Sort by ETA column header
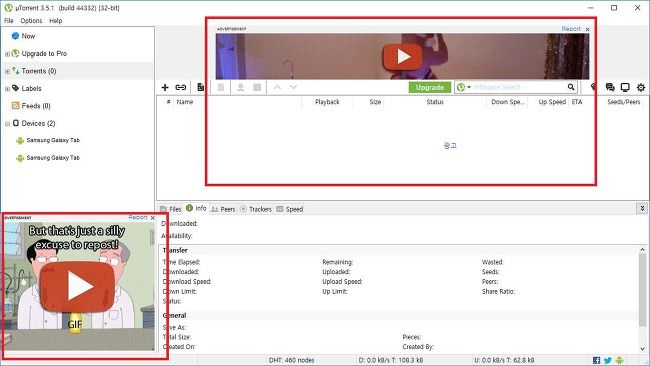 point(577,102)
